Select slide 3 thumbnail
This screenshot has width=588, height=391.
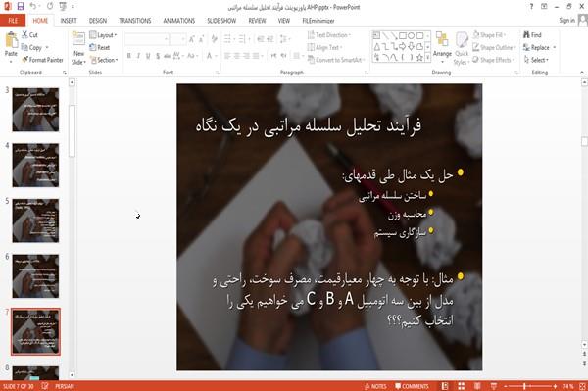coord(35,110)
